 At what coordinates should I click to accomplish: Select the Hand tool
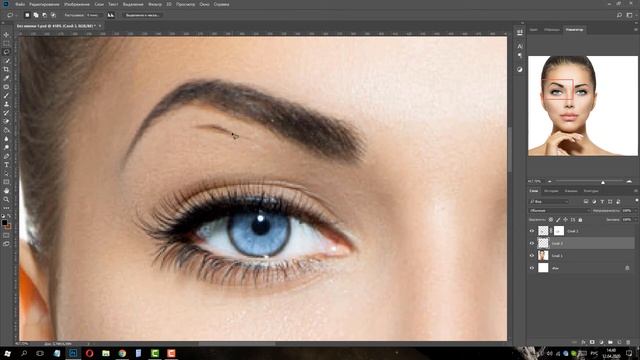(x=6, y=191)
